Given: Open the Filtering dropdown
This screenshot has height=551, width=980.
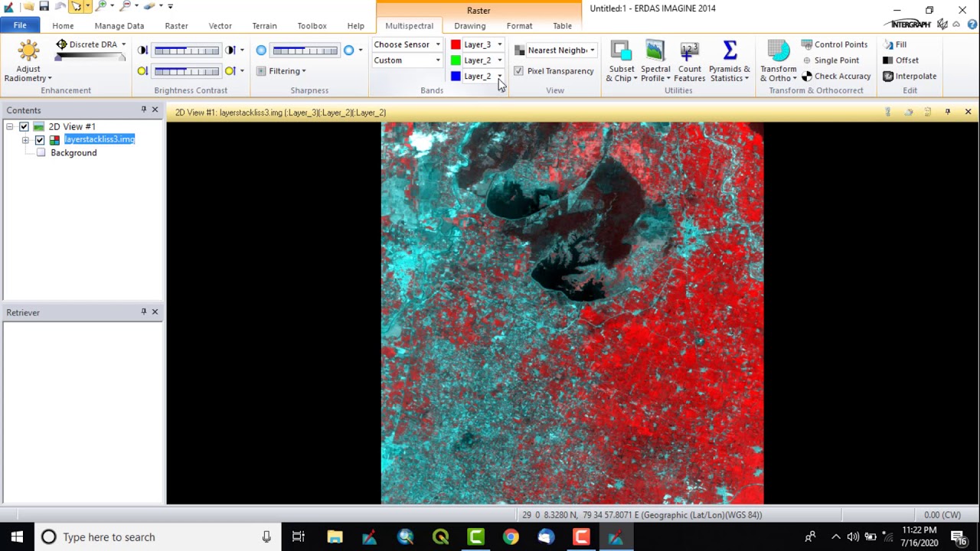Looking at the screenshot, I should tap(282, 71).
